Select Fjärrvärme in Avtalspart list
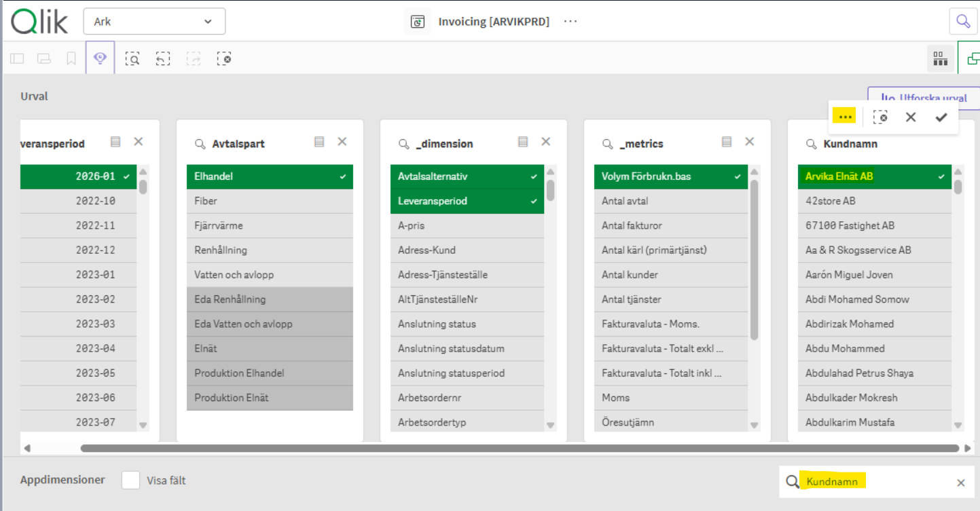980x511 pixels. (x=270, y=225)
